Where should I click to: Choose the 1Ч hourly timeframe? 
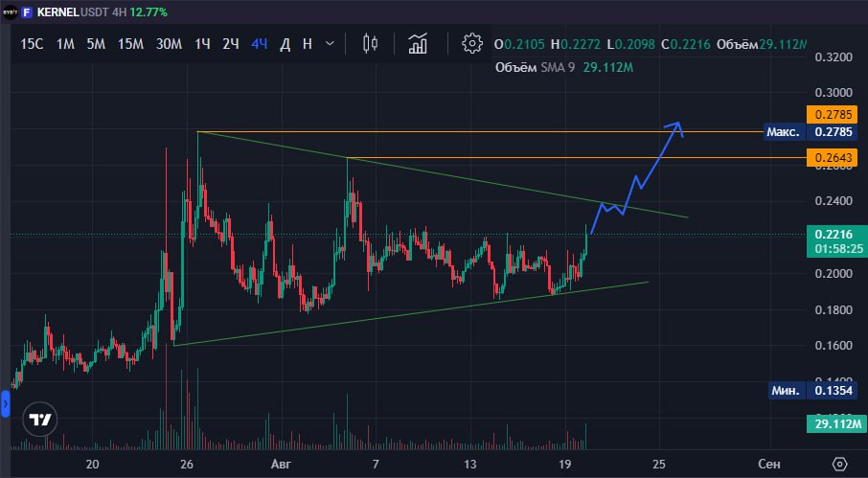pyautogui.click(x=202, y=44)
